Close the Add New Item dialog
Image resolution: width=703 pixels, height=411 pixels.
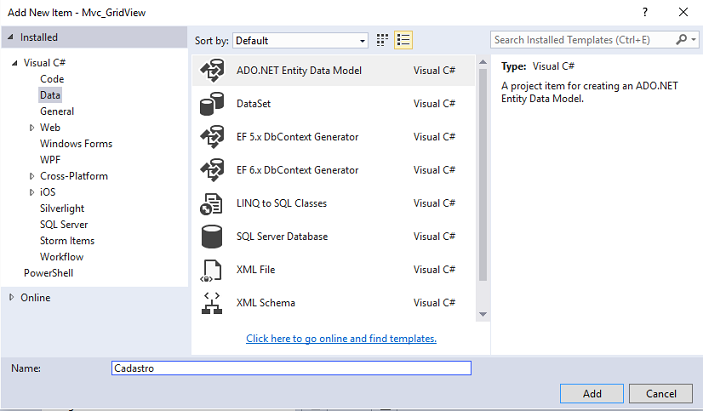coord(683,12)
